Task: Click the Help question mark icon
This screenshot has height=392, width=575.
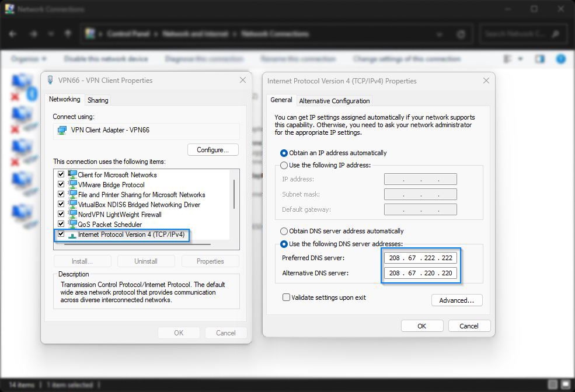Action: tap(561, 59)
